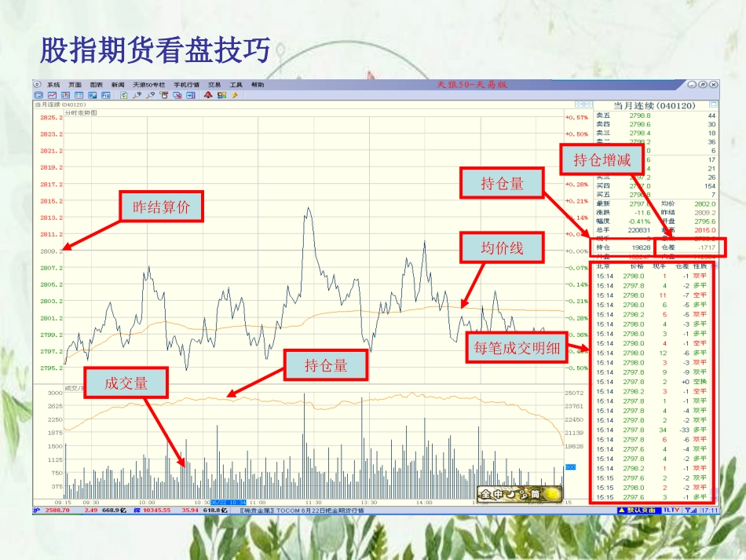
Task: Click the candlestick chart toolbar icon
Action: point(65,95)
